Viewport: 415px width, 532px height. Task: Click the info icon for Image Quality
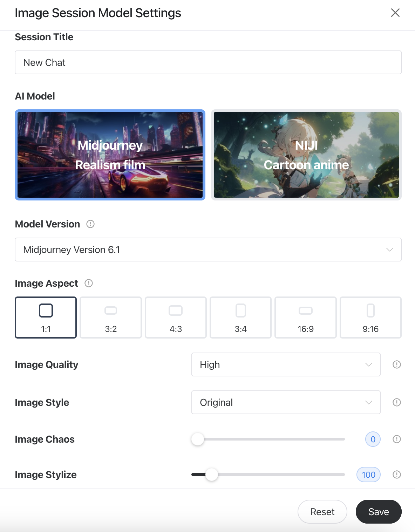(396, 364)
